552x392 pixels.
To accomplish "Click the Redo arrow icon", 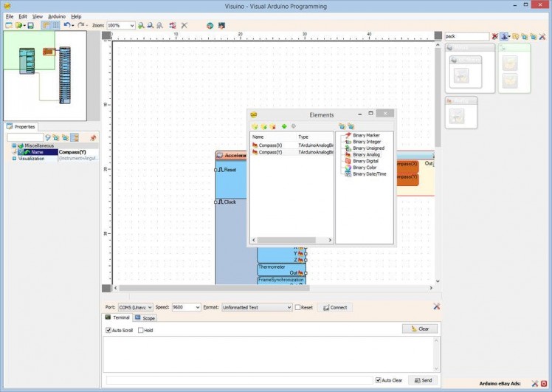I will tap(80, 25).
